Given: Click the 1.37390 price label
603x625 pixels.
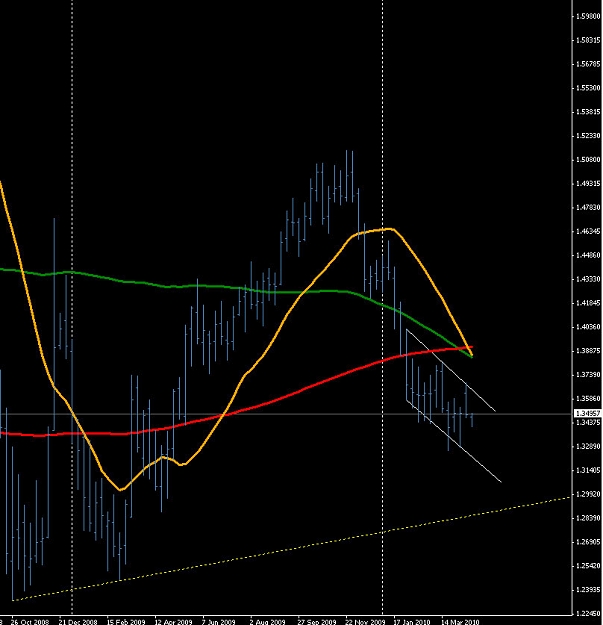Looking at the screenshot, I should (588, 375).
